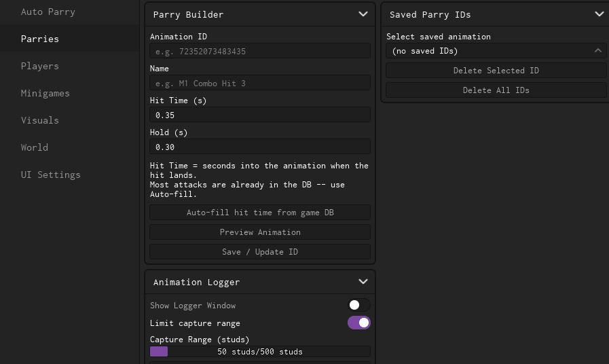Enable the Show Logger Window toggle
The image size is (609, 364).
pyautogui.click(x=359, y=306)
